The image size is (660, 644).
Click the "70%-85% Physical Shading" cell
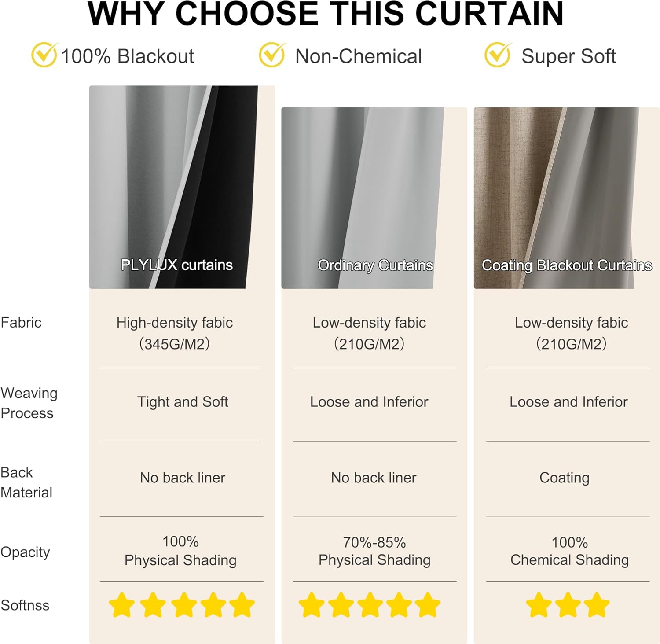tap(374, 551)
